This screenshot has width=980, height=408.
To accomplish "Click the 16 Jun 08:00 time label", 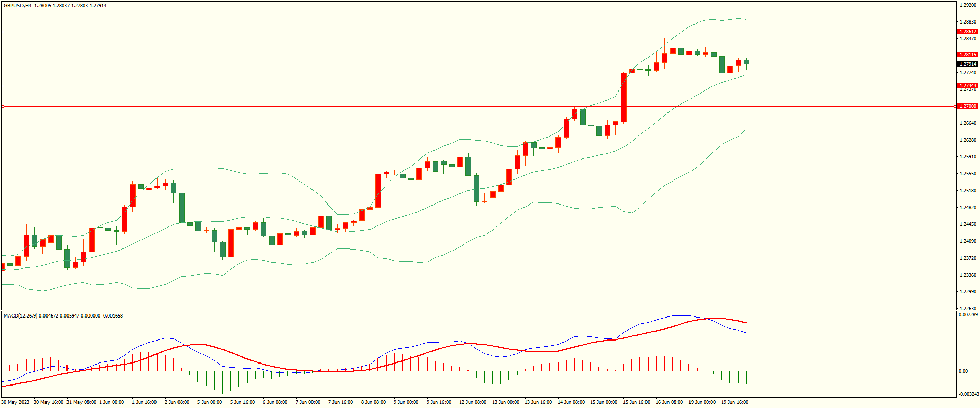I will [x=670, y=402].
